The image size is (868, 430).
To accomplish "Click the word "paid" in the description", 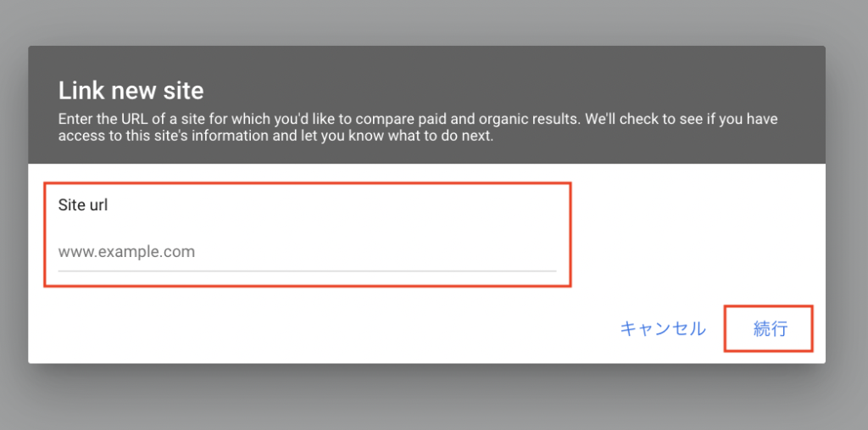I will (454, 119).
